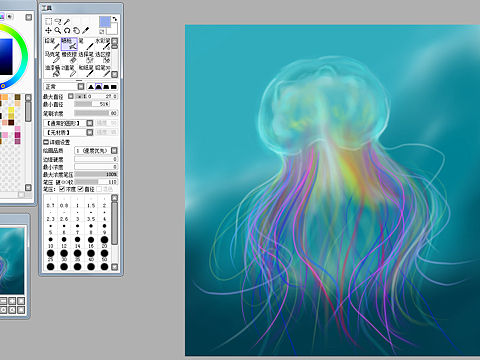Image resolution: width=480 pixels, height=360 pixels.
Task: Click the navigator preview thumbnail
Action: click(x=12, y=261)
